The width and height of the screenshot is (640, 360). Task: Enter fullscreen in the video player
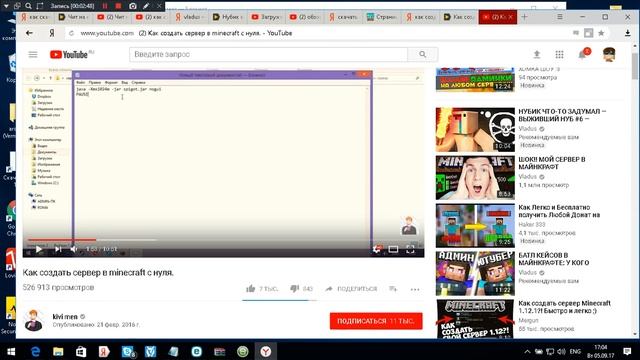pyautogui.click(x=410, y=249)
